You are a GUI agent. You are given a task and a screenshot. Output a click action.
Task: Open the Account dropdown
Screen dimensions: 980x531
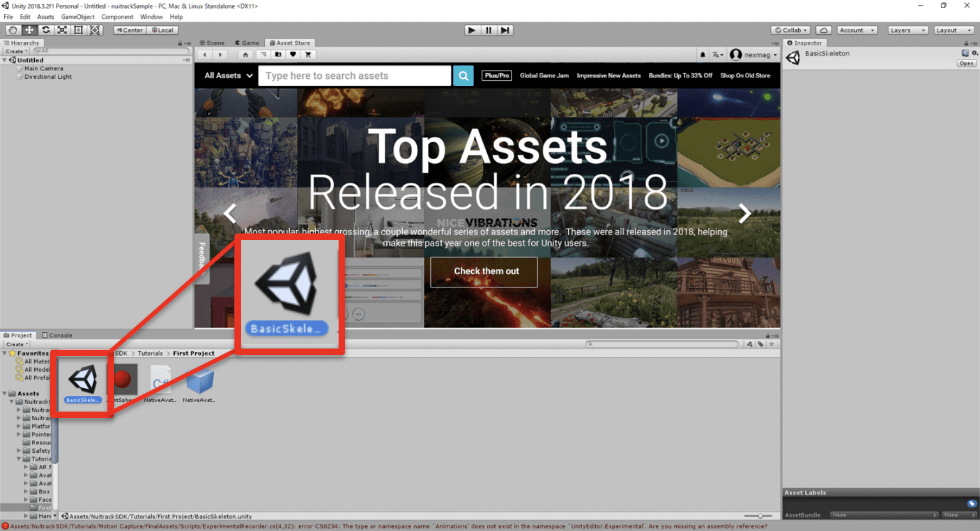click(857, 30)
